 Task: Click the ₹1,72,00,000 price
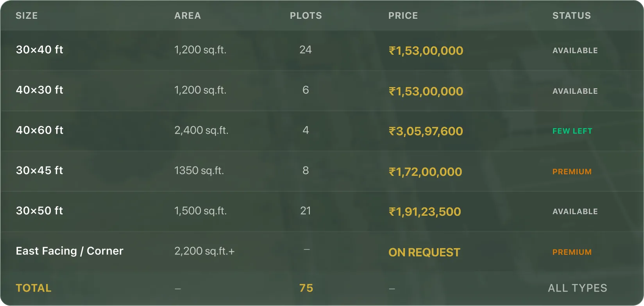coord(426,172)
